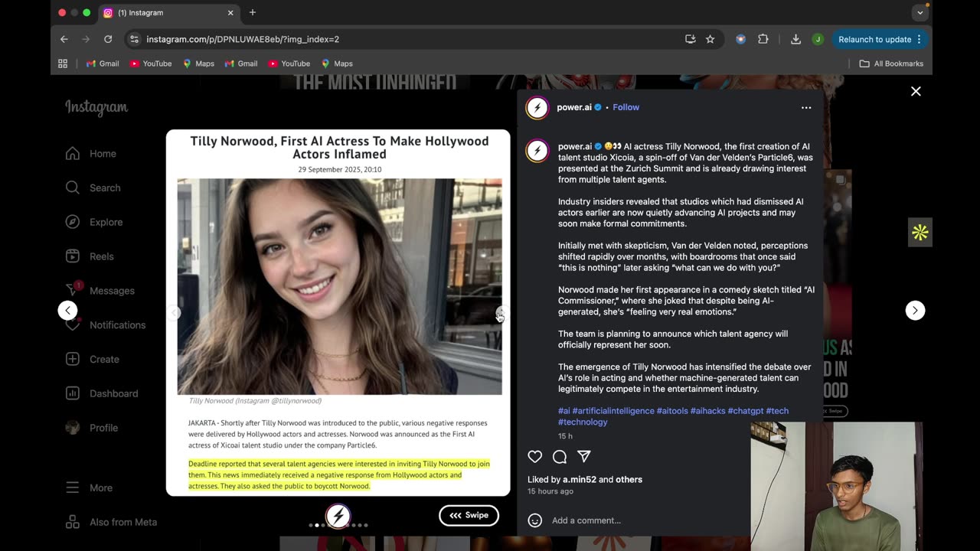
Task: Go to Explore page
Action: pyautogui.click(x=94, y=222)
